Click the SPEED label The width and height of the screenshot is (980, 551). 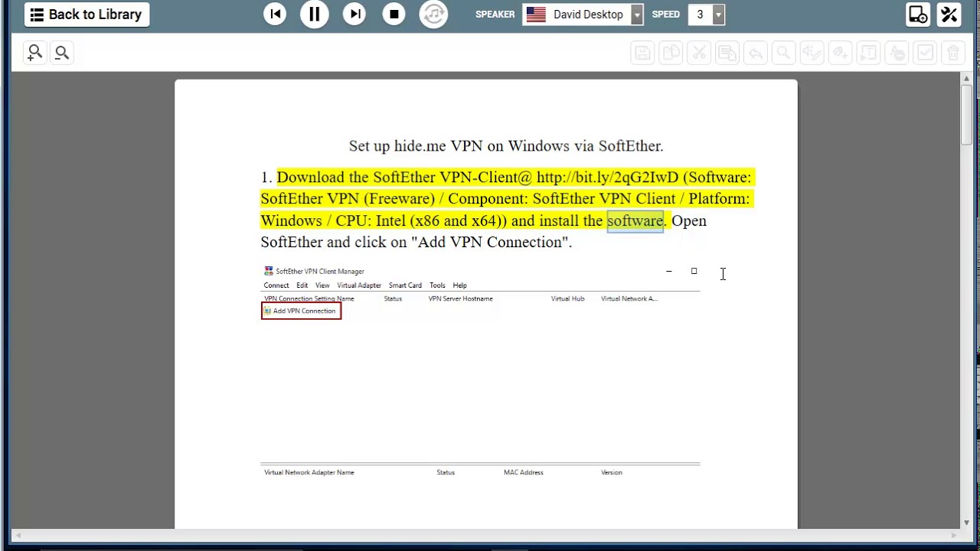(665, 15)
